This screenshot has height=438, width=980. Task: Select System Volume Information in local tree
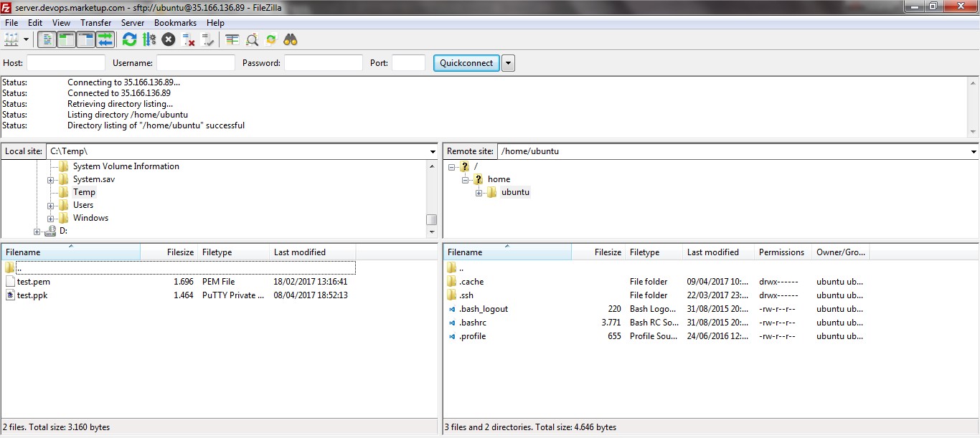point(126,166)
